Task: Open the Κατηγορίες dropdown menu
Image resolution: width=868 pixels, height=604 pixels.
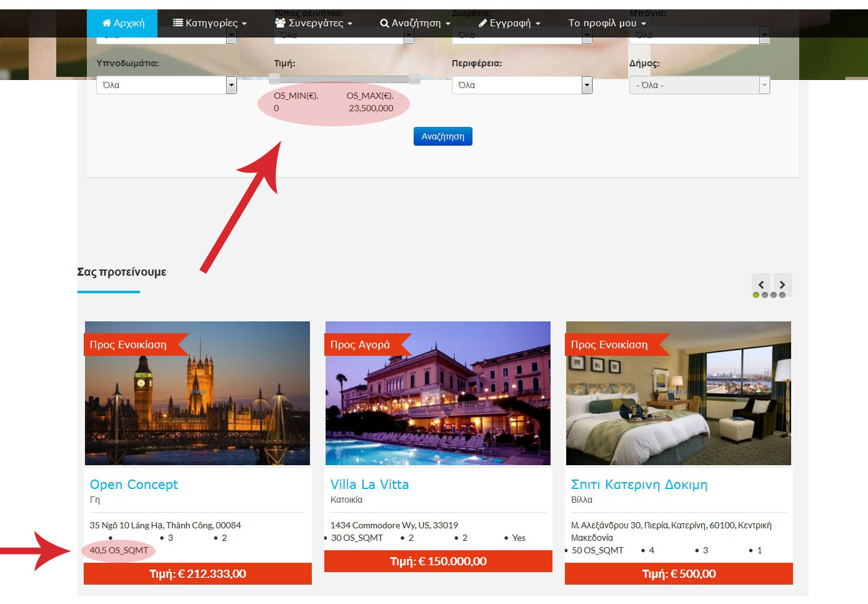Action: pyautogui.click(x=210, y=23)
